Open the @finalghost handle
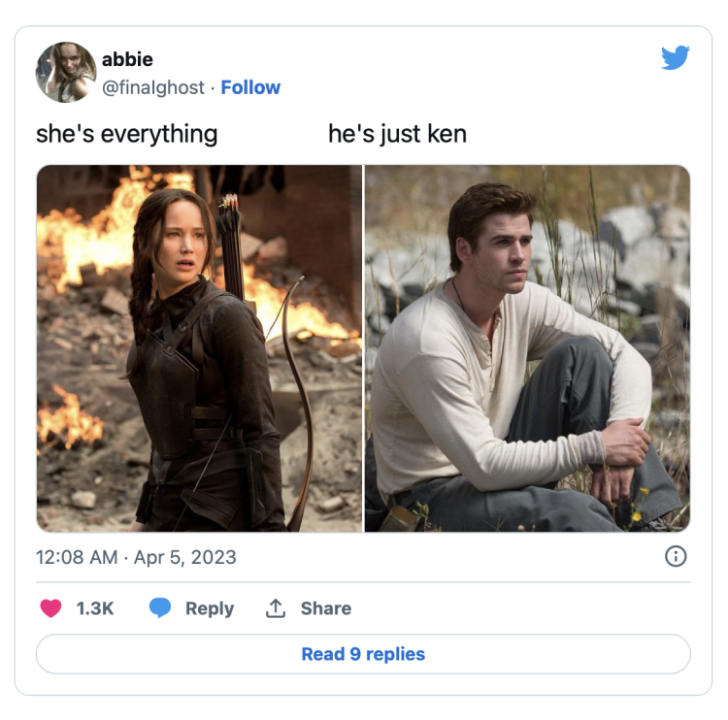 click(x=153, y=87)
